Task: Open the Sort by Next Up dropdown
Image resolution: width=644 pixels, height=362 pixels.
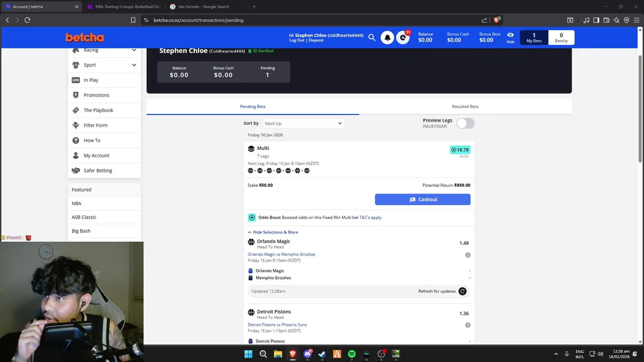Action: [303, 123]
